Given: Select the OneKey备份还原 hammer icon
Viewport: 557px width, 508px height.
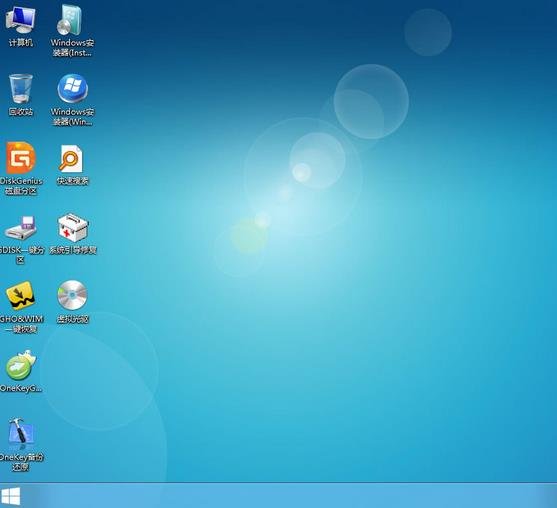Looking at the screenshot, I should [21, 434].
